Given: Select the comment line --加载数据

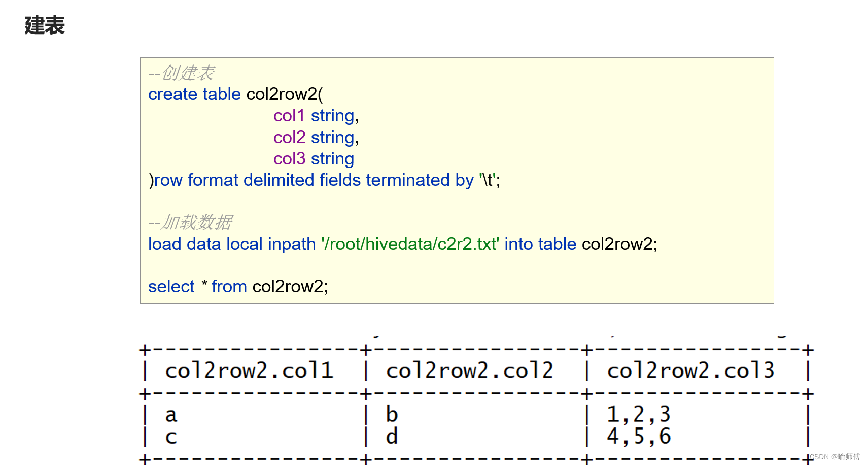Looking at the screenshot, I should [190, 222].
